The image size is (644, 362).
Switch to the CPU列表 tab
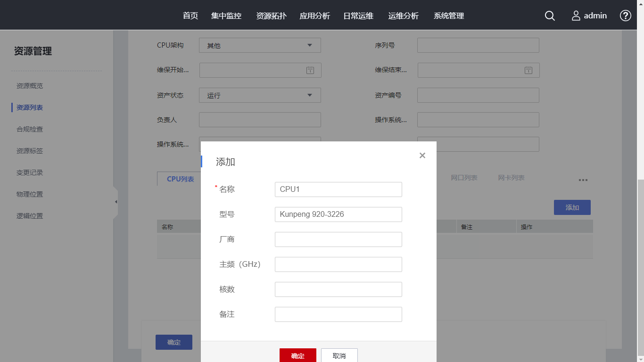coord(180,179)
